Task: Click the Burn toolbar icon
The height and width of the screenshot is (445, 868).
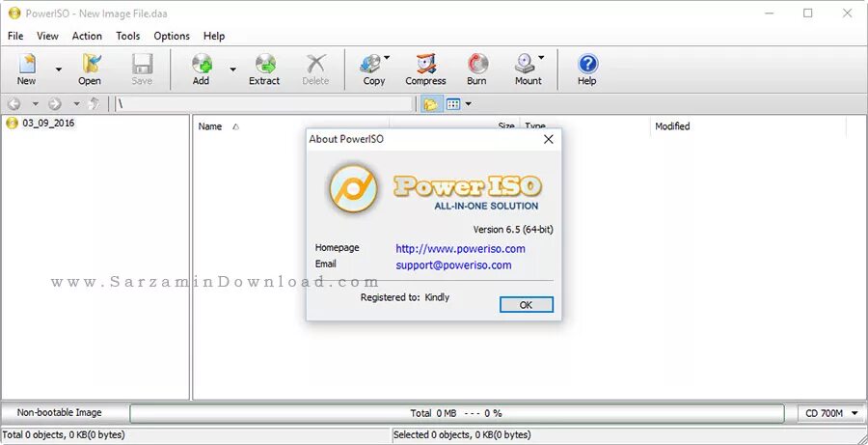Action: 476,69
